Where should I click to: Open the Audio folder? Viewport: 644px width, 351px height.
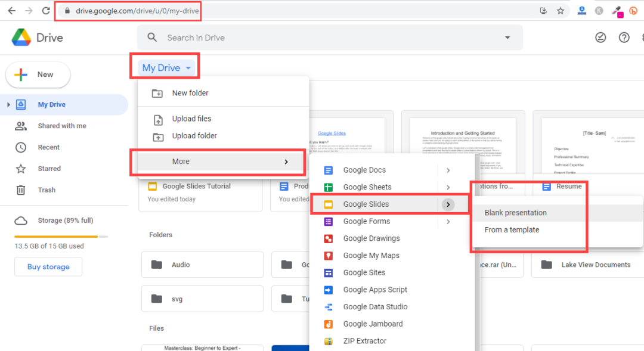[x=202, y=264]
